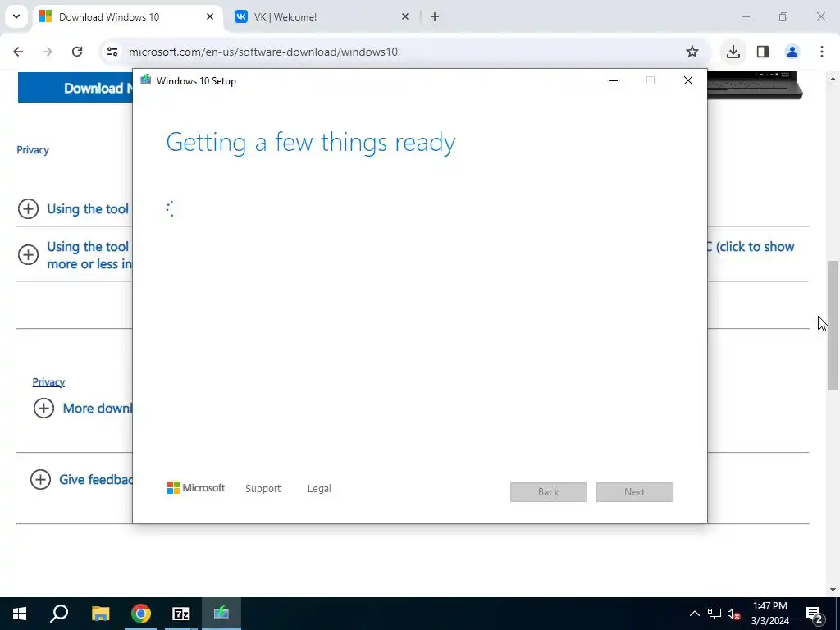The height and width of the screenshot is (630, 840).
Task: Click blue Download button on webpage
Action: coord(75,87)
